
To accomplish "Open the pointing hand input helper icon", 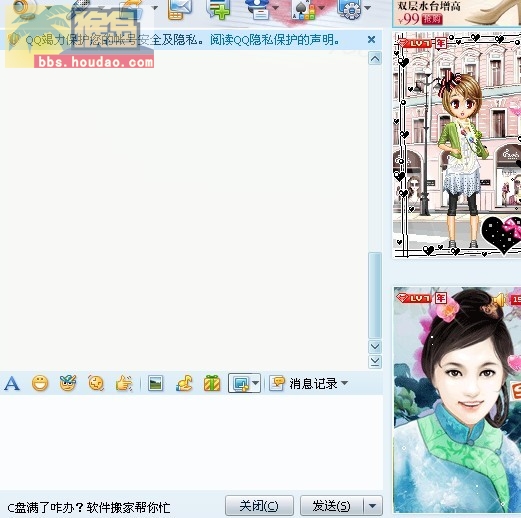I will pos(124,383).
